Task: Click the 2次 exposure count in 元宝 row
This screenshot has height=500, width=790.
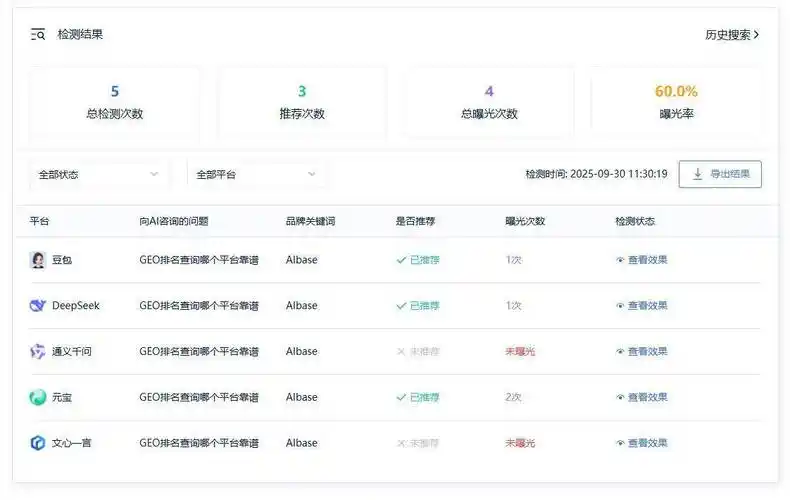Action: pos(514,398)
